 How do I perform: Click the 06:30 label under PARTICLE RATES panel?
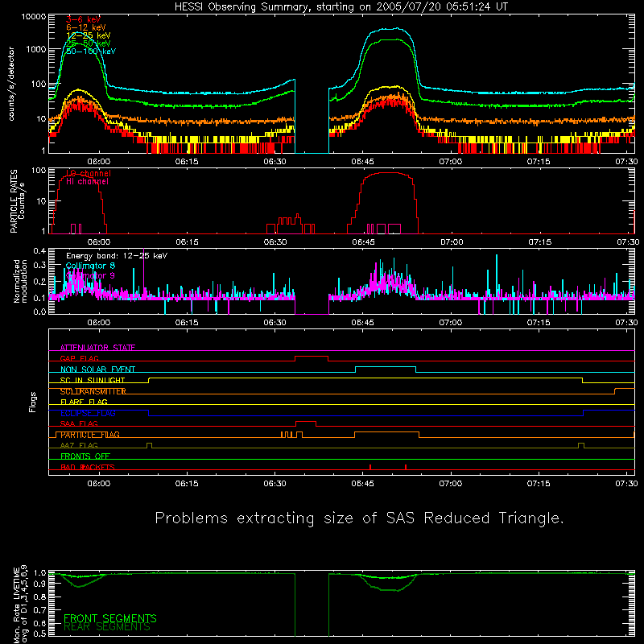pyautogui.click(x=275, y=242)
